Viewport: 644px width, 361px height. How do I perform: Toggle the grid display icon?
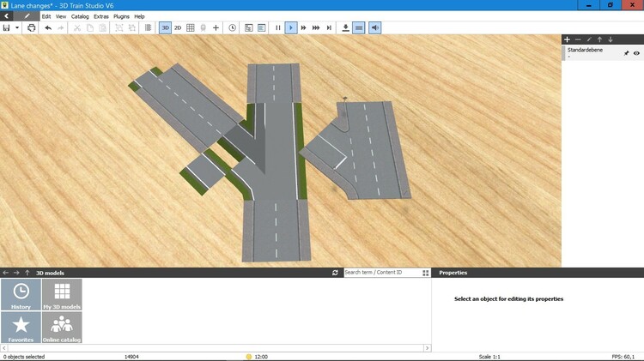point(191,27)
